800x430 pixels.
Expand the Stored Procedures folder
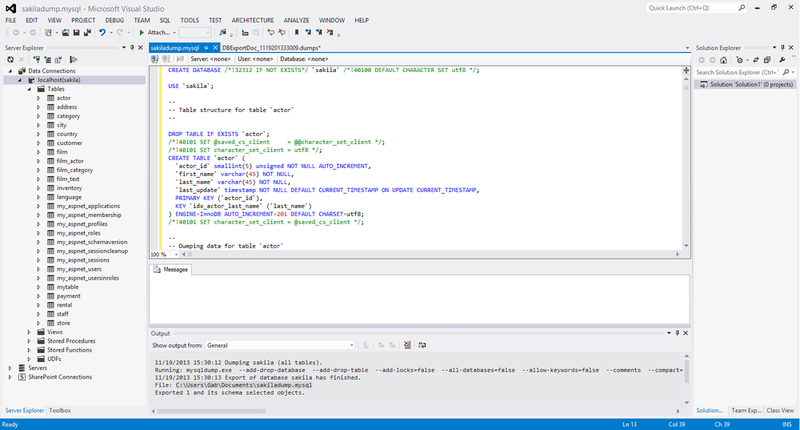pos(29,341)
